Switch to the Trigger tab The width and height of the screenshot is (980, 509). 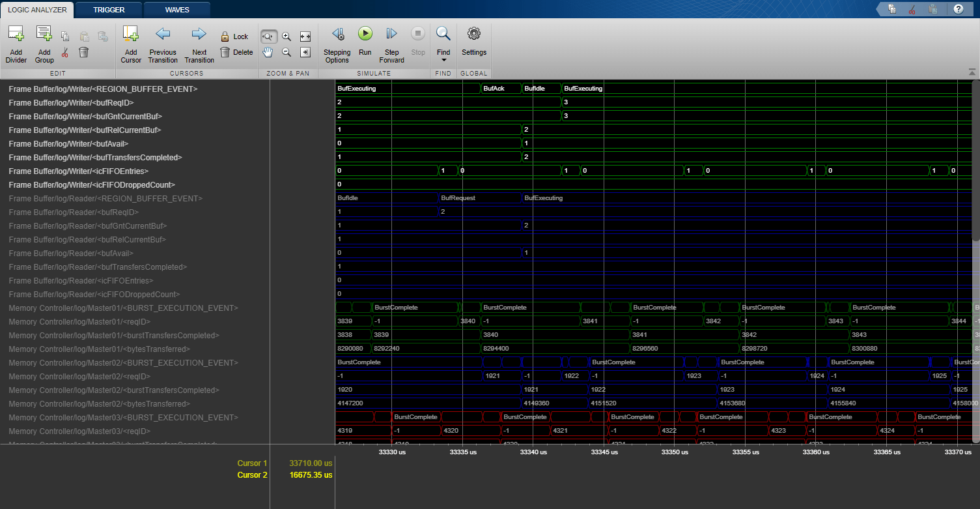(109, 10)
